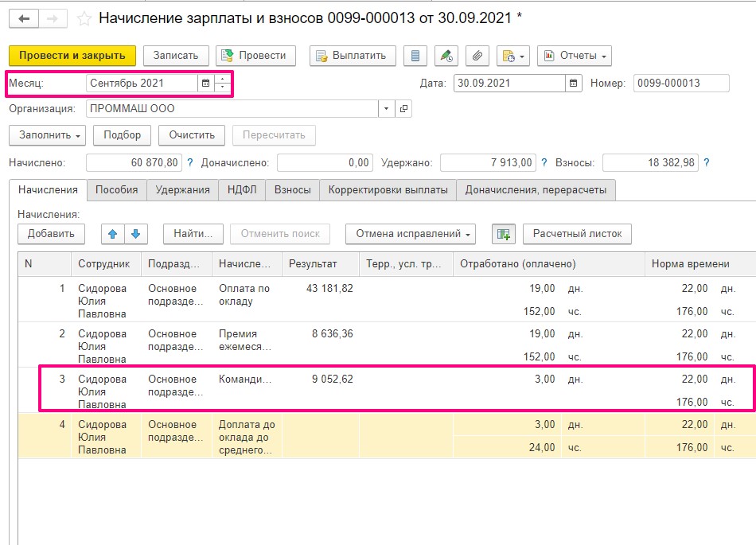Increase the month with the up stepper
Image resolution: width=756 pixels, height=545 pixels.
point(222,79)
